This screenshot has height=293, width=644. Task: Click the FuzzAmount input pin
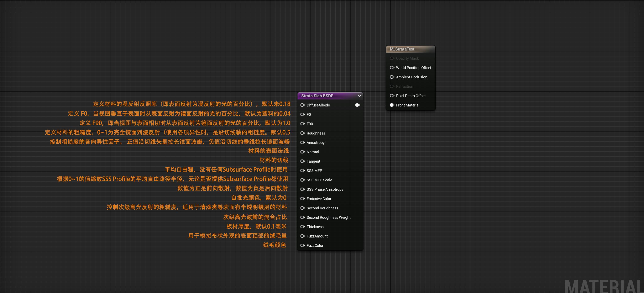pos(303,236)
